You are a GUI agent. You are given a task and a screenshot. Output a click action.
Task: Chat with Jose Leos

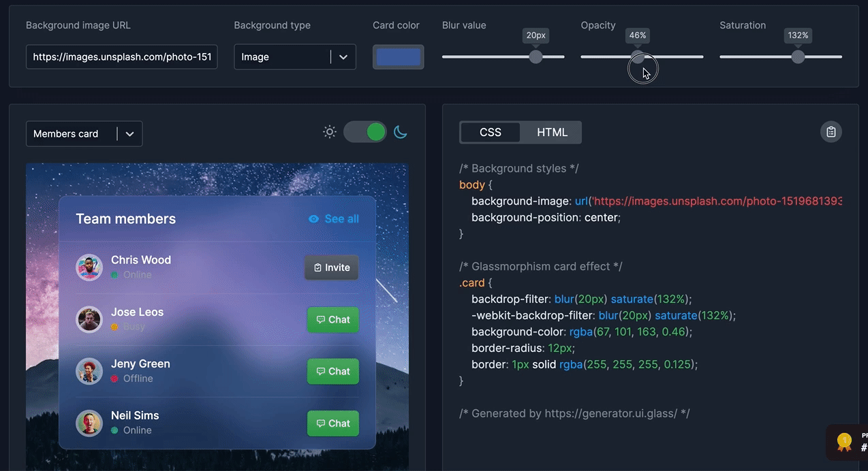(333, 319)
